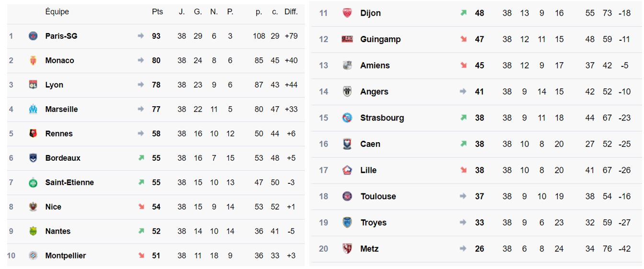
Task: Sort table by Pts column header
Action: [x=157, y=11]
